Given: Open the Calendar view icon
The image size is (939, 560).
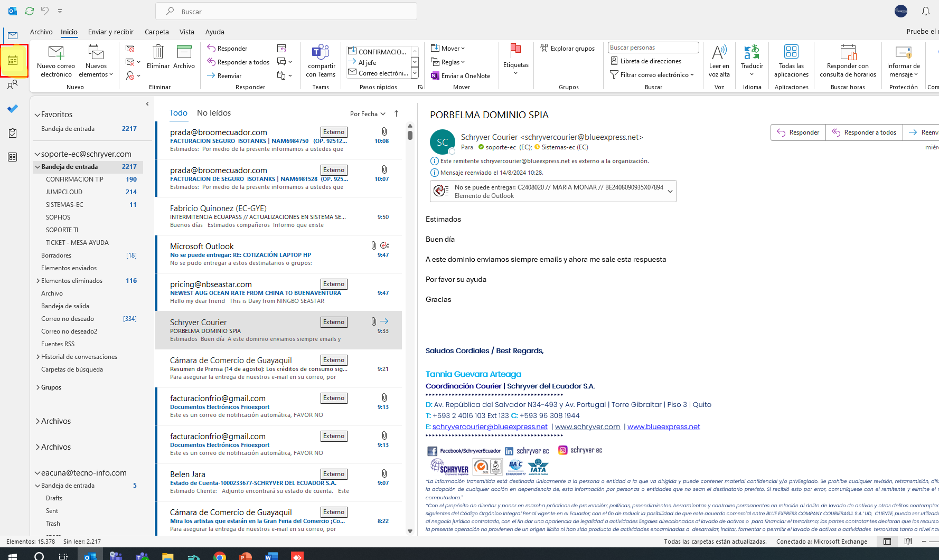Looking at the screenshot, I should tap(13, 61).
